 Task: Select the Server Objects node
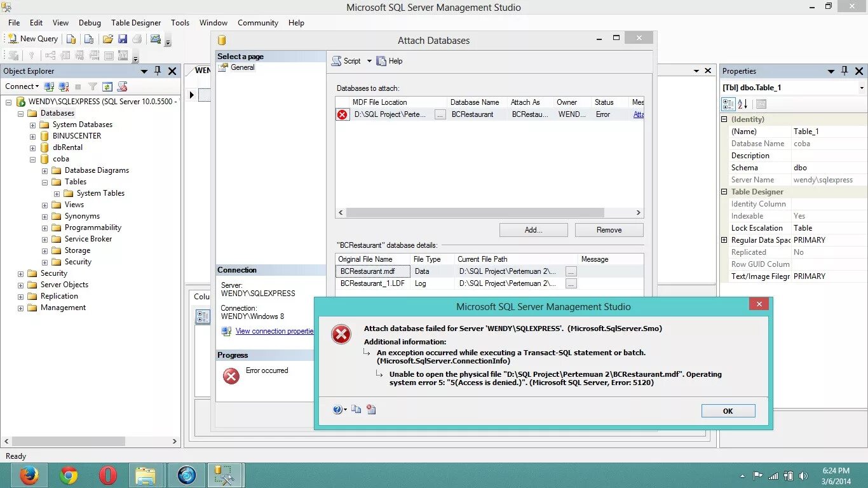pos(64,285)
